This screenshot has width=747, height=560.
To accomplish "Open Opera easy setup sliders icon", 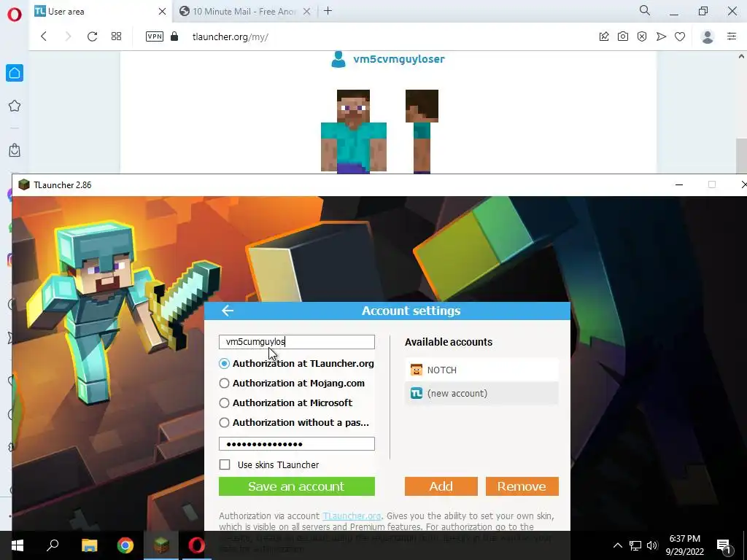I will 732,36.
